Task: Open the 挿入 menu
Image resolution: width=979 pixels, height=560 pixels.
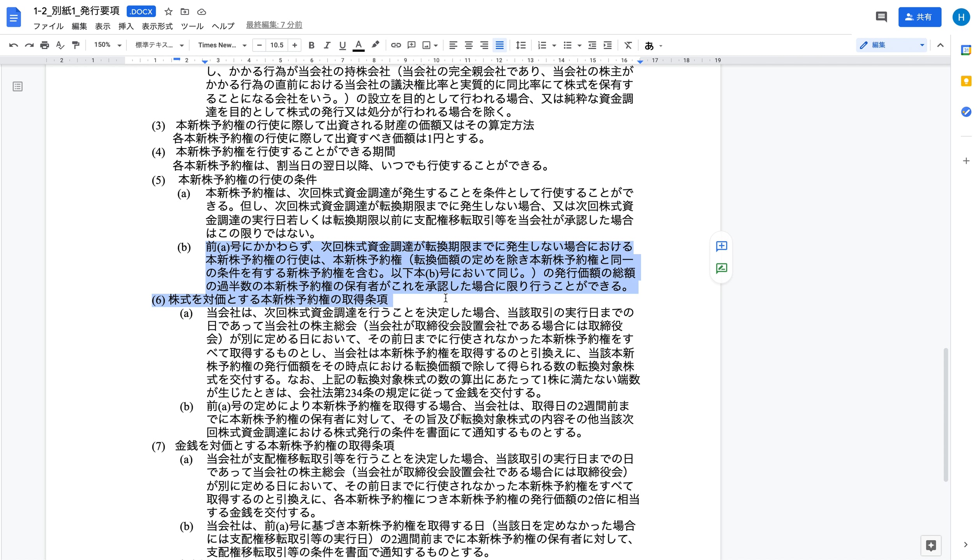Action: (x=126, y=26)
